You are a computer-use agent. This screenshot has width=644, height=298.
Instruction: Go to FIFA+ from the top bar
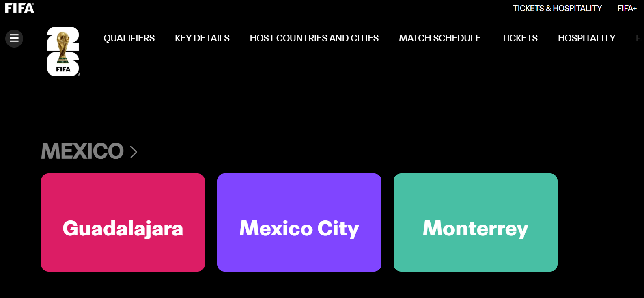point(627,8)
